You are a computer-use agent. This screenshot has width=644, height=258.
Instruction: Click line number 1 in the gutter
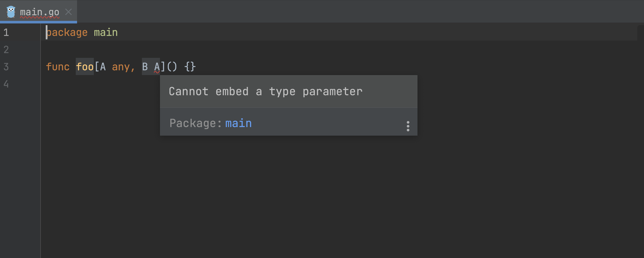6,32
